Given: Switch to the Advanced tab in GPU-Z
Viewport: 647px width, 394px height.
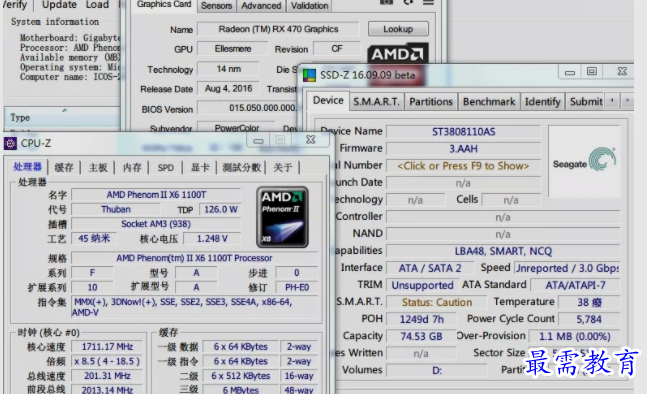Looking at the screenshot, I should 261,6.
